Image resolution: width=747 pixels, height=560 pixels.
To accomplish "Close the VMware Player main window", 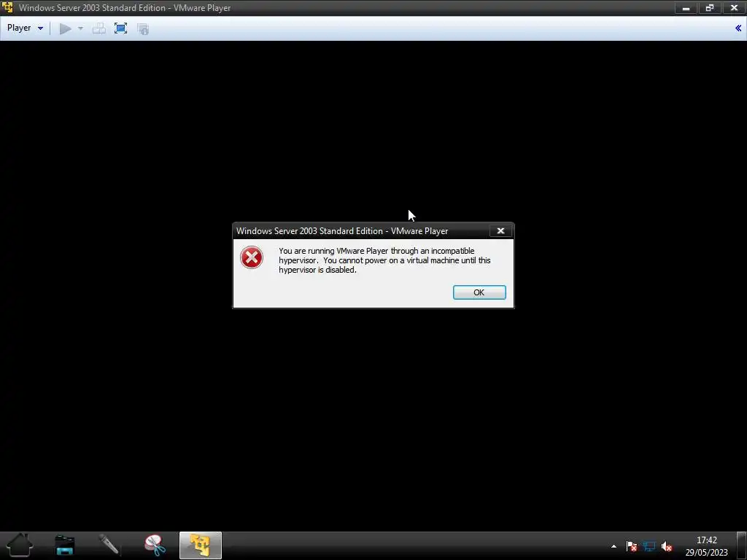I will [734, 7].
